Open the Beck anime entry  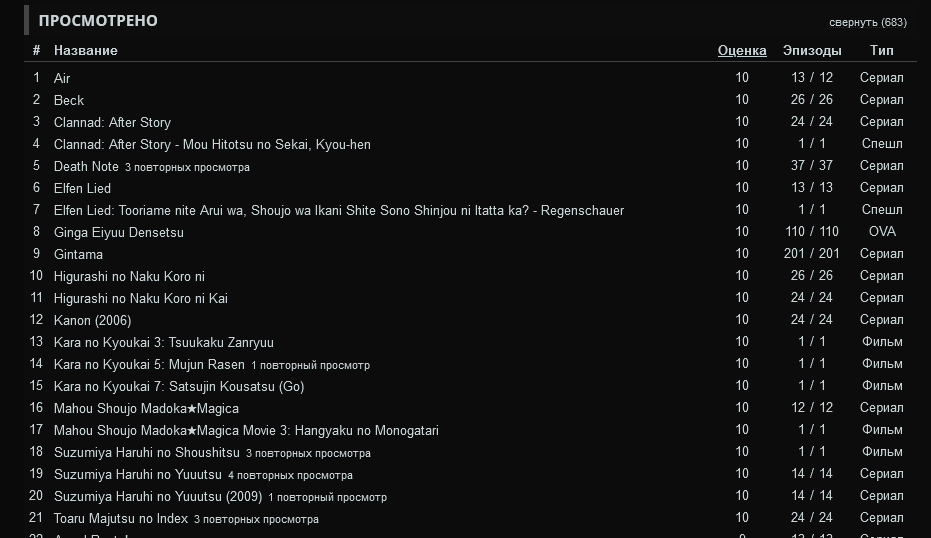pyautogui.click(x=69, y=100)
